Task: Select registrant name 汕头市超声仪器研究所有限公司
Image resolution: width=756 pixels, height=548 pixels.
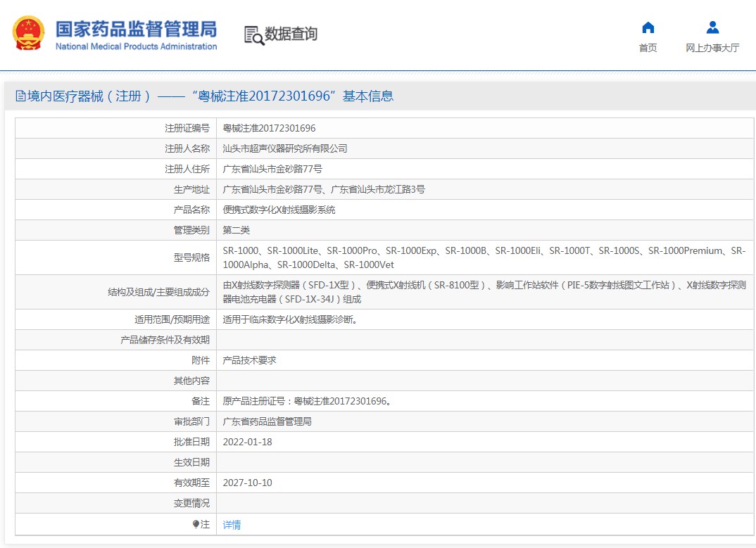Action: point(284,148)
